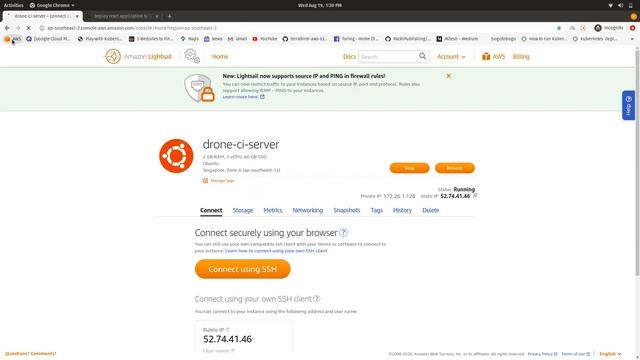The height and width of the screenshot is (360, 640).
Task: Close the drone-ci-server browser tab
Action: 77,16
